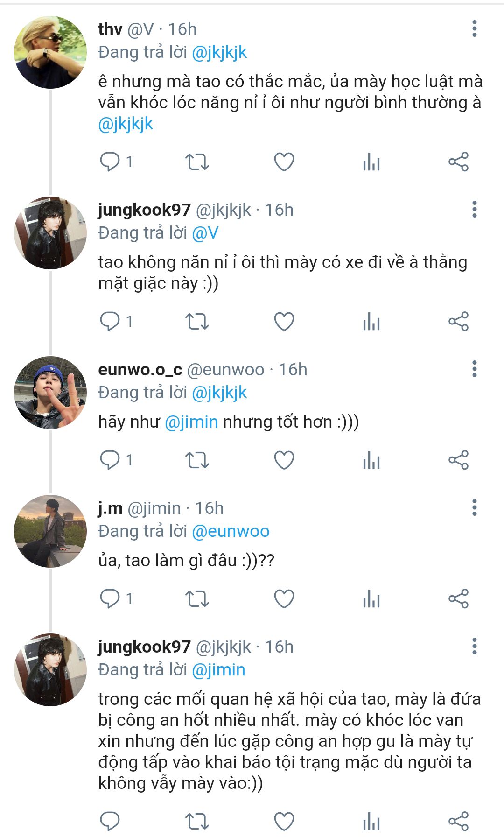This screenshot has width=504, height=837.
Task: View analytics on thv's tweet
Action: coord(371,162)
